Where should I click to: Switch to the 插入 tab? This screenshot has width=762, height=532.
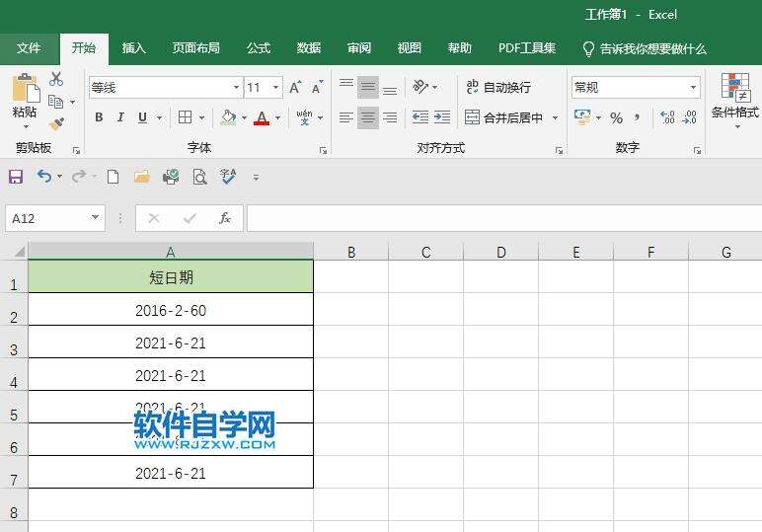point(133,48)
